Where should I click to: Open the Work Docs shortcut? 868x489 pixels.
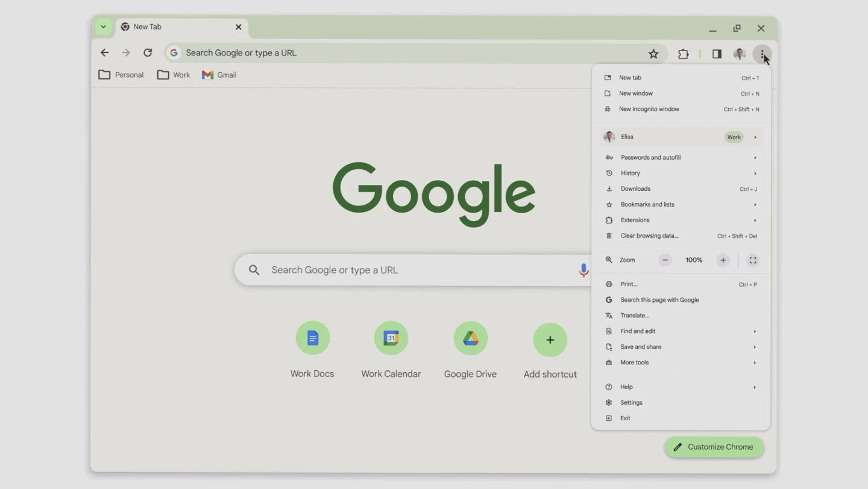[x=312, y=338]
